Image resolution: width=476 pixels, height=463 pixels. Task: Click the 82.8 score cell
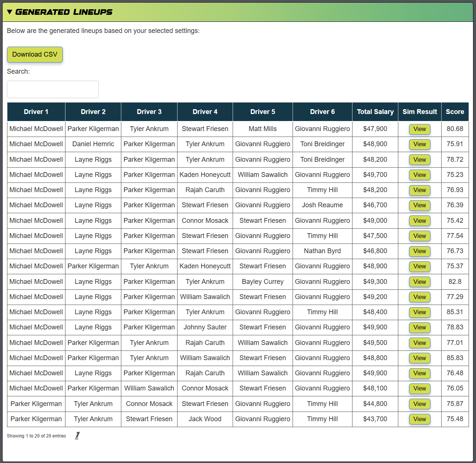click(x=455, y=282)
